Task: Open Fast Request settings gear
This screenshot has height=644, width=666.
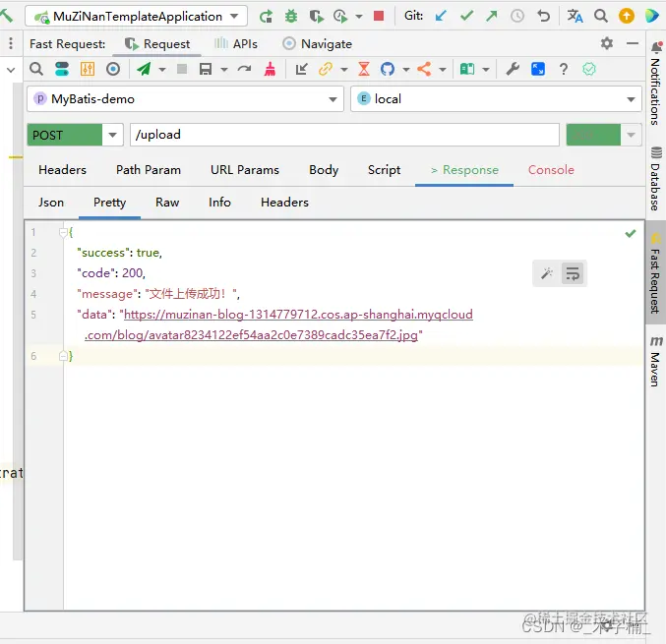Action: [607, 43]
